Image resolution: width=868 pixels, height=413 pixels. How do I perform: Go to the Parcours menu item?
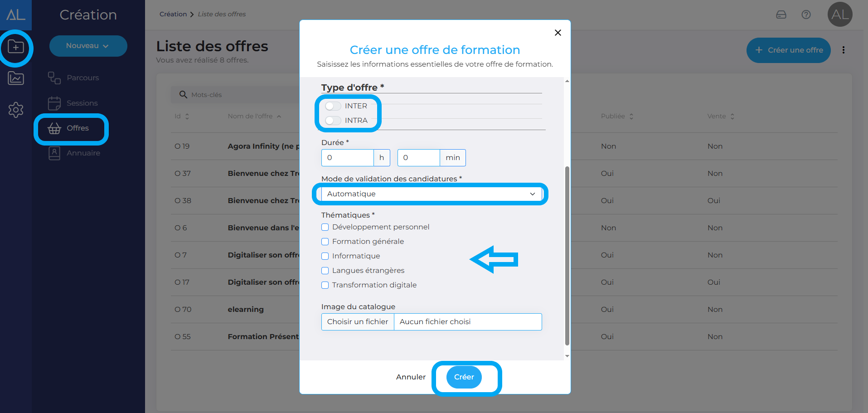coord(82,78)
